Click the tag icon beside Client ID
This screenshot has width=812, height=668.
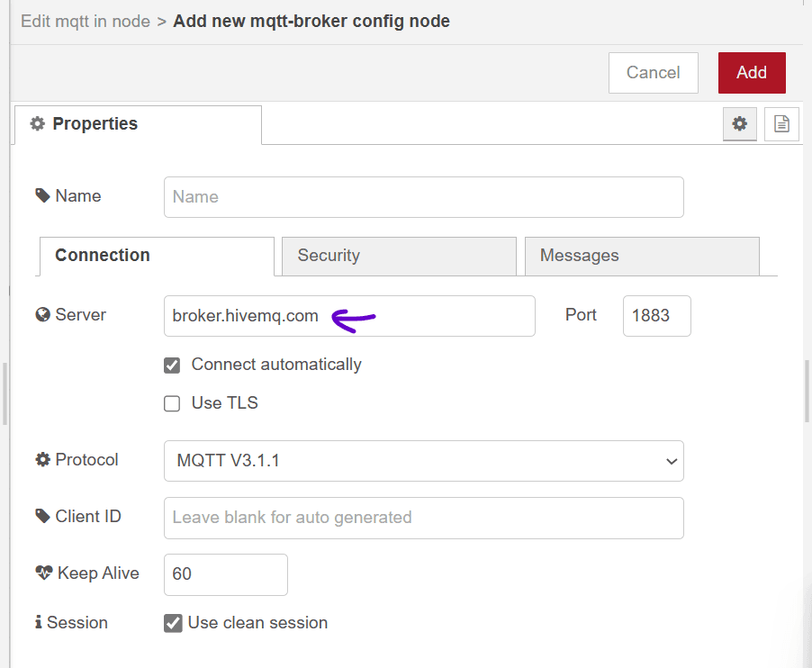click(x=42, y=516)
